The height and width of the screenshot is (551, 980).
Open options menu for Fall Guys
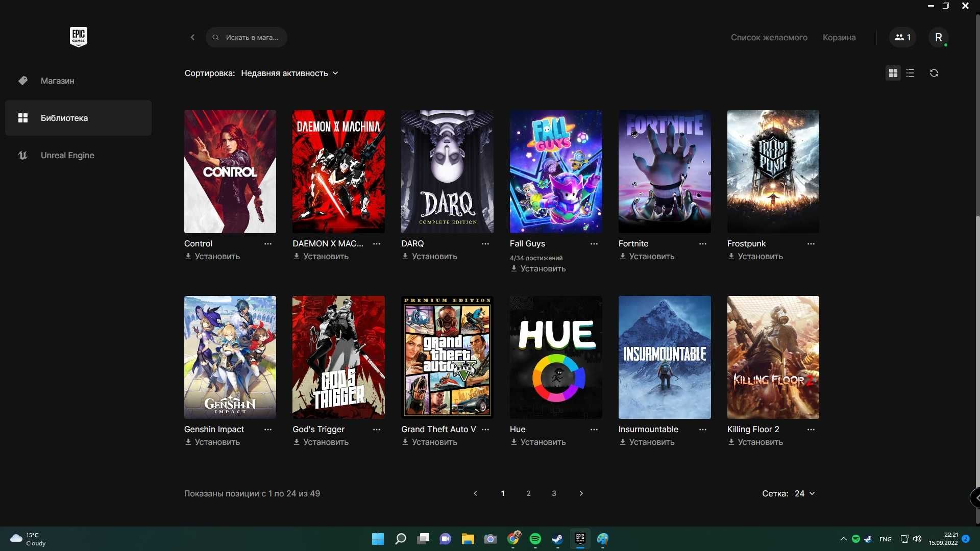pyautogui.click(x=594, y=244)
